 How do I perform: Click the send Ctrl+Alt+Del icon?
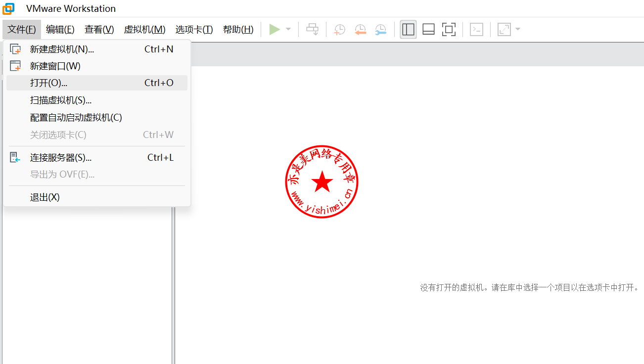pyautogui.click(x=313, y=30)
